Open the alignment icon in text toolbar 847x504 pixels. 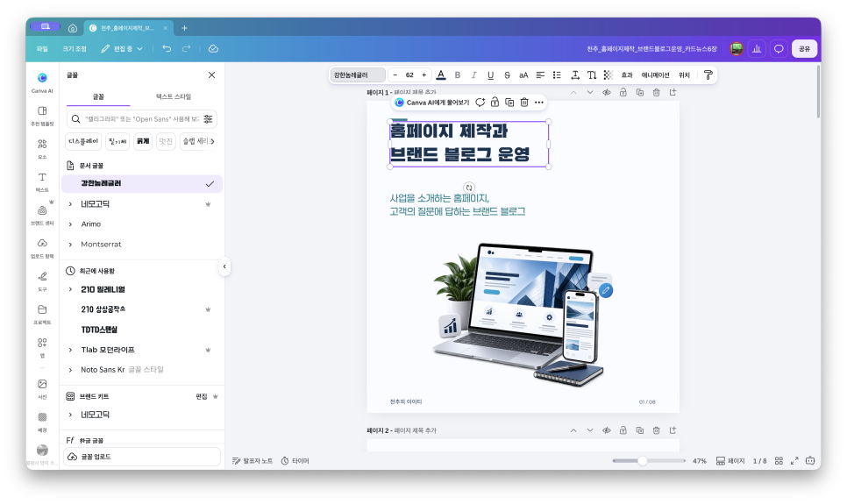[x=540, y=75]
